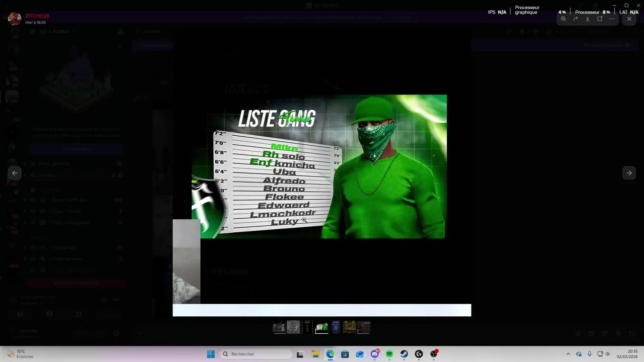Open Task View from the taskbar
This screenshot has width=644, height=362.
pyautogui.click(x=300, y=354)
